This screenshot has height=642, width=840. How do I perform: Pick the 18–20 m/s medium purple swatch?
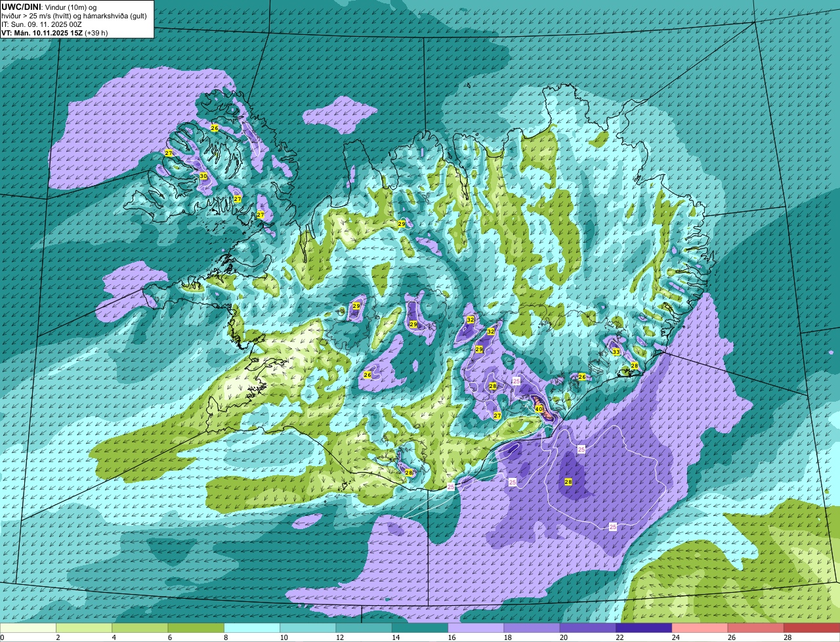[532, 628]
